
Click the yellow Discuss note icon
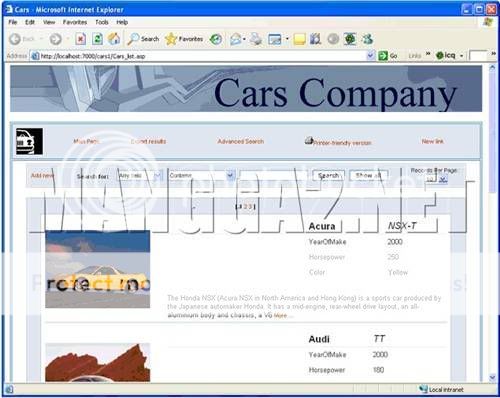pos(299,39)
